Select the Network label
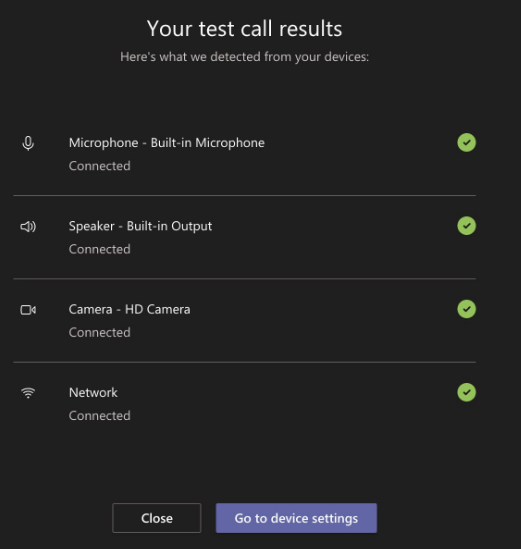 (x=93, y=392)
